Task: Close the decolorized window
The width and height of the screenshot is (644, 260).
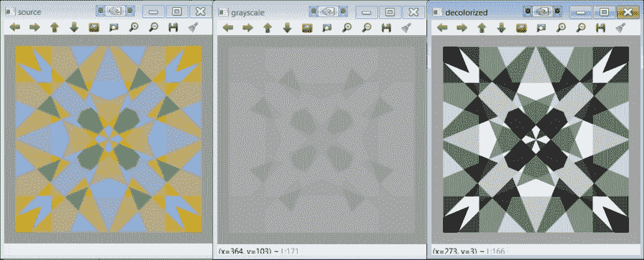Action: click(x=628, y=12)
